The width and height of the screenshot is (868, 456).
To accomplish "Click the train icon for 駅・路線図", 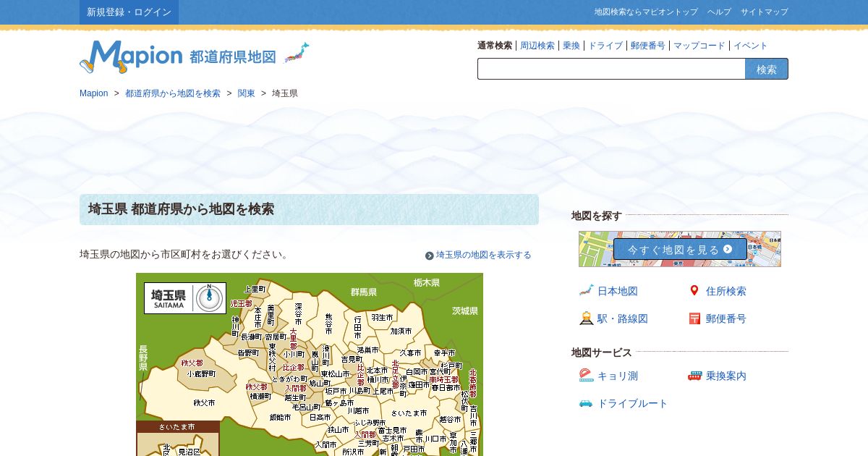I will tap(586, 318).
